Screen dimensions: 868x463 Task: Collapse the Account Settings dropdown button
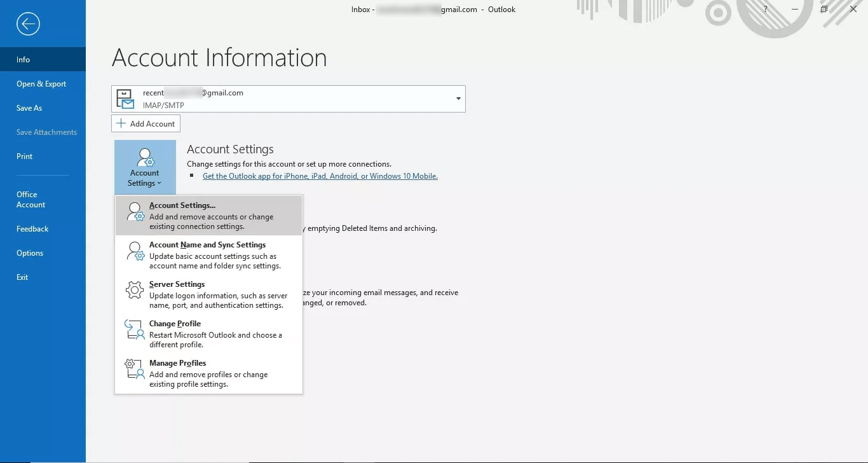point(145,167)
